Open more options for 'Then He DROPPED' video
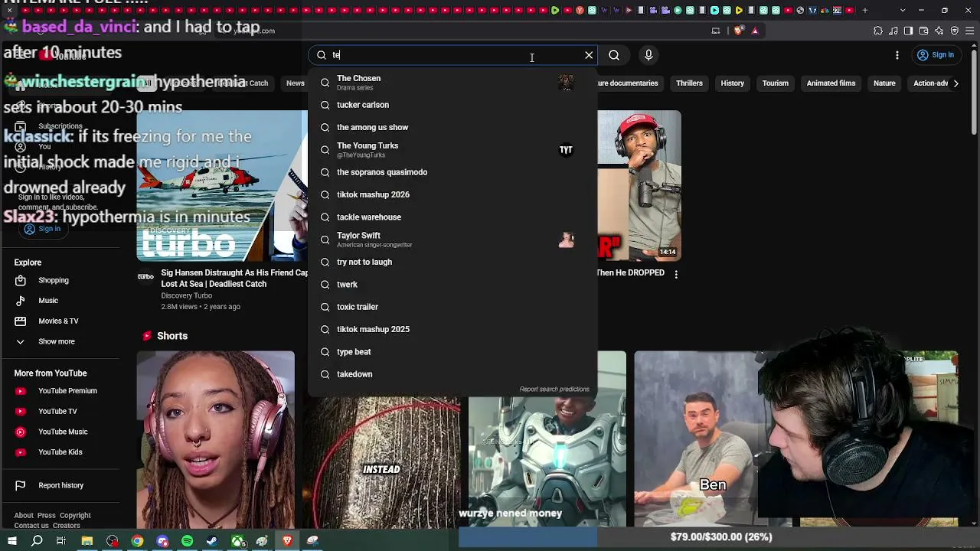 [675, 274]
